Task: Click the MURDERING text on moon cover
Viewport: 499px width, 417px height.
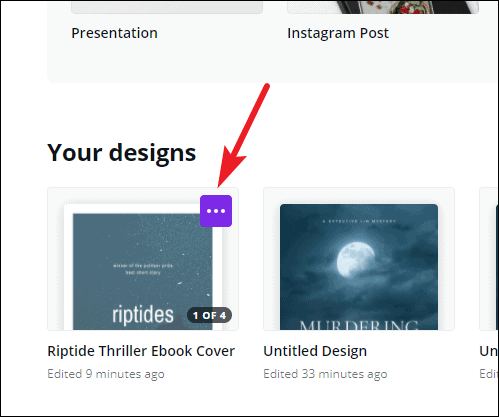Action: 359,325
